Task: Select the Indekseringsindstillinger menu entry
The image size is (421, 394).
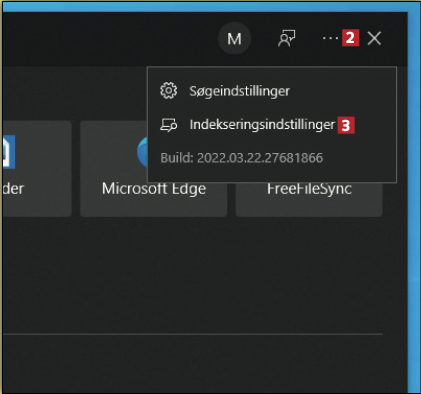Action: pyautogui.click(x=272, y=125)
